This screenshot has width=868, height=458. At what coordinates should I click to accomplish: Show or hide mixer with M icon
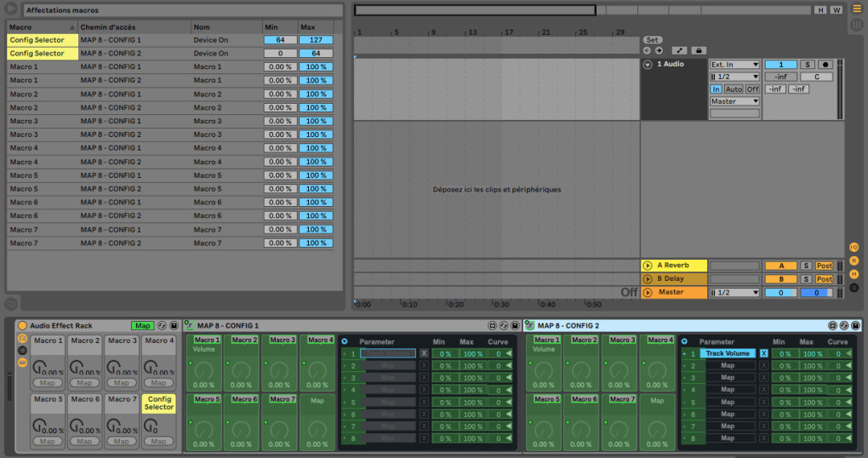point(854,274)
